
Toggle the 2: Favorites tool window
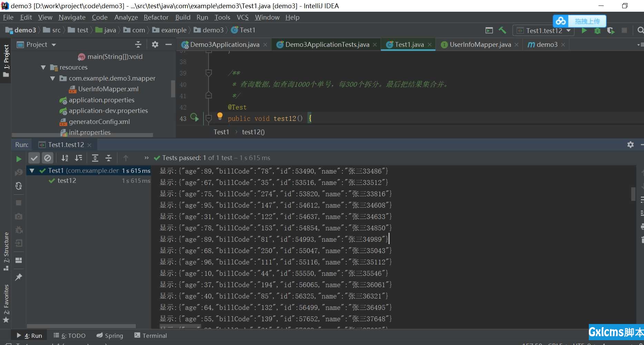[6, 304]
